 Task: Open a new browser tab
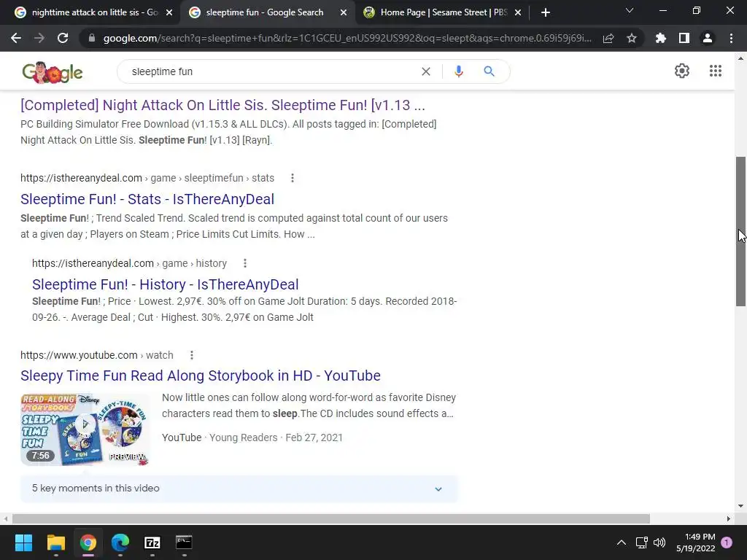click(546, 13)
